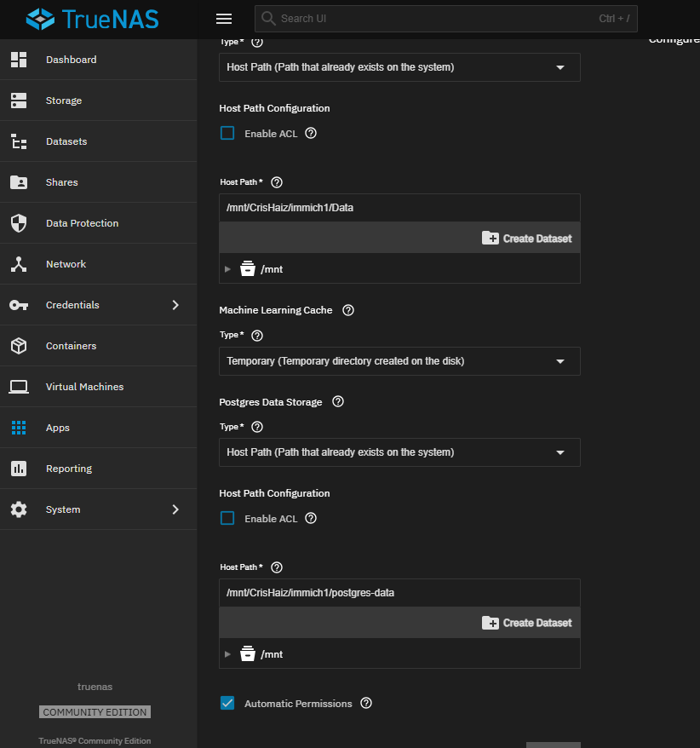The image size is (700, 748).
Task: Click the Shares folder icon
Action: click(x=19, y=182)
